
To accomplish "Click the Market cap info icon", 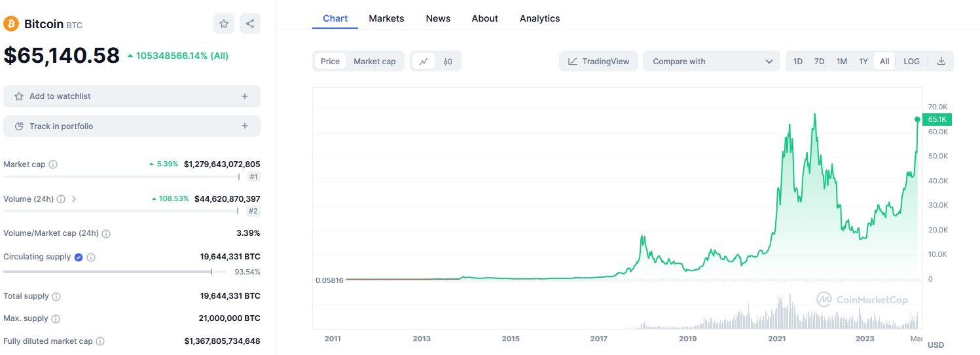I will click(53, 164).
